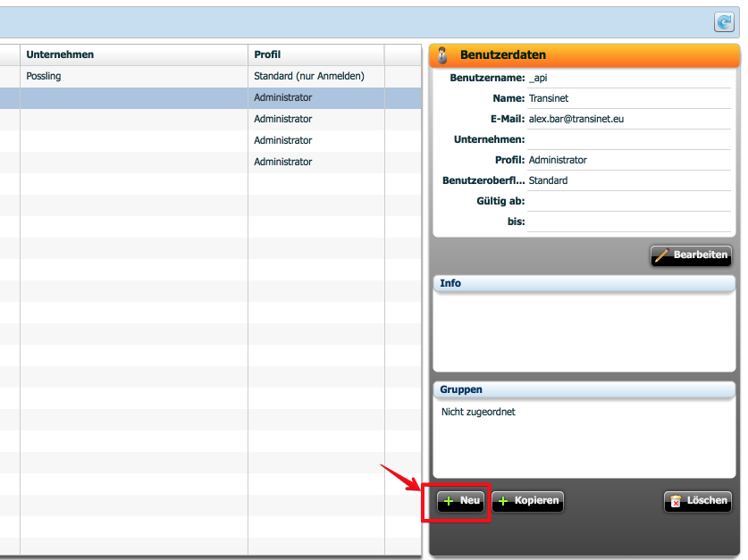Click the refresh icon in the top bar
This screenshot has height=560, width=748.
pos(723,22)
